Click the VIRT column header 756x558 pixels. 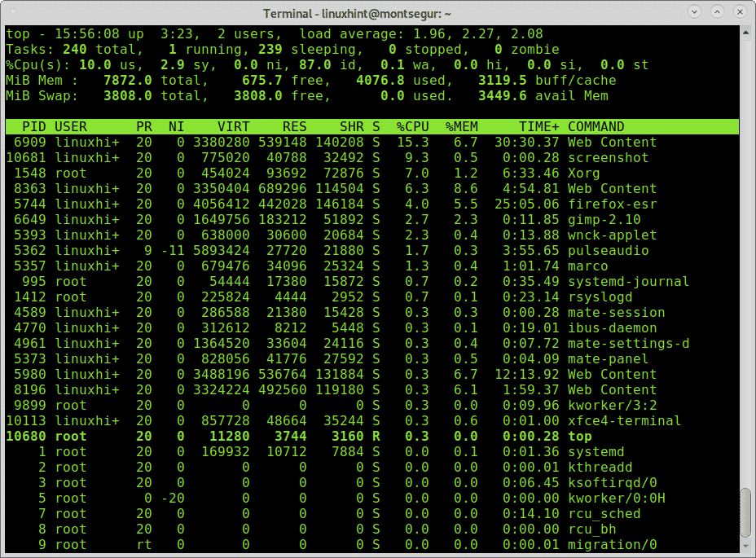[x=233, y=127]
